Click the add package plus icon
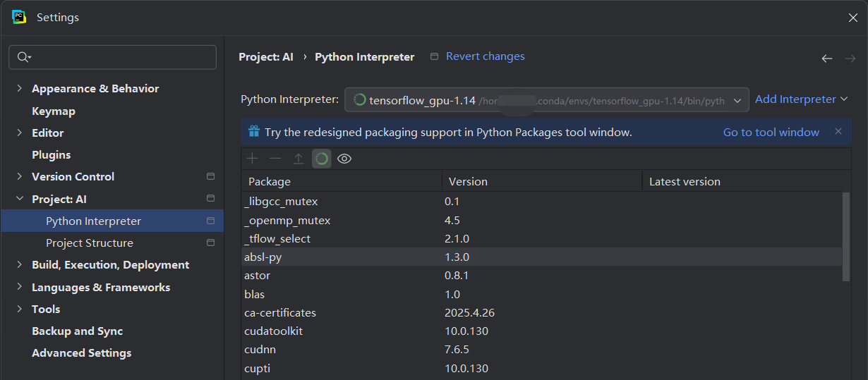The image size is (868, 380). tap(252, 159)
